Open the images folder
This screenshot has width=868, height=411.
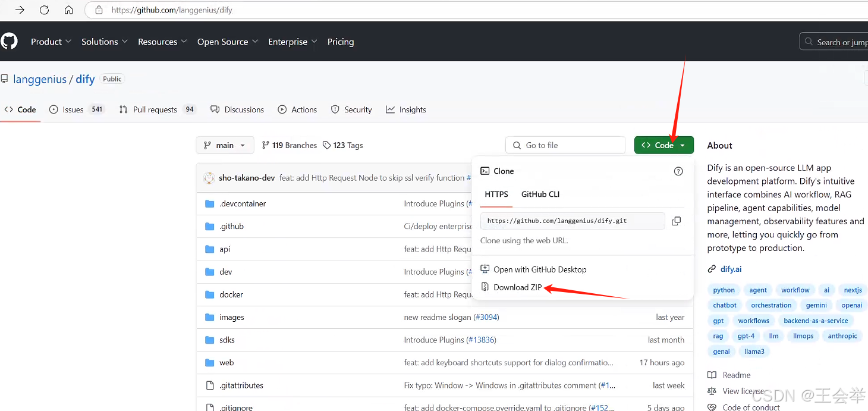[232, 317]
